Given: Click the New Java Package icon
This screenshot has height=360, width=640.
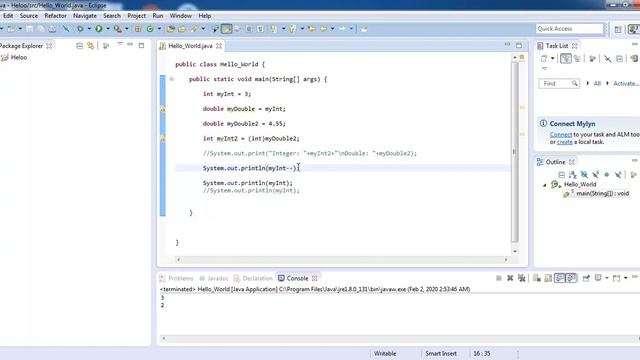Looking at the screenshot, I should pyautogui.click(x=138, y=29).
